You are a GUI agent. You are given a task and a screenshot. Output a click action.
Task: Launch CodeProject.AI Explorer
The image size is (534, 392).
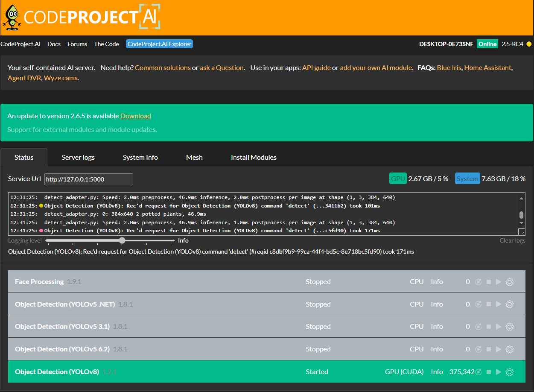point(159,44)
